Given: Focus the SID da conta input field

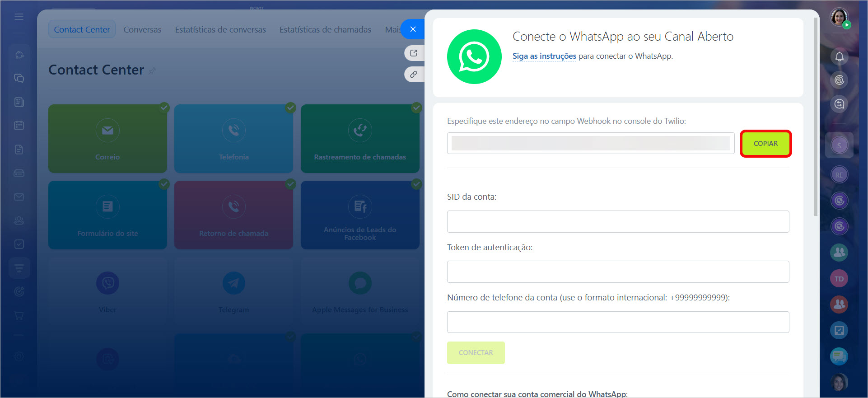Looking at the screenshot, I should 618,222.
